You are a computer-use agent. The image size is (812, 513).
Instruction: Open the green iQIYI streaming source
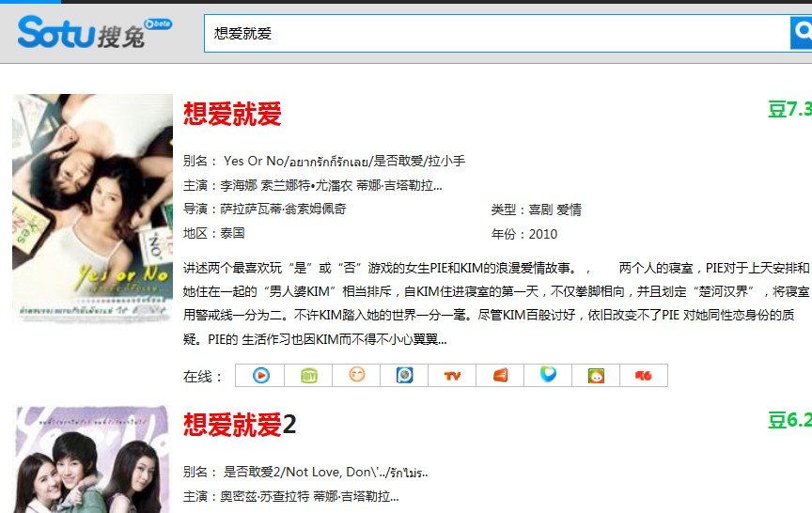point(308,375)
